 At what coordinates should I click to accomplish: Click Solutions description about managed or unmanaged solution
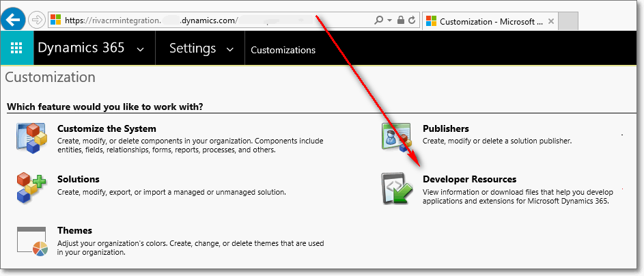coord(171,192)
